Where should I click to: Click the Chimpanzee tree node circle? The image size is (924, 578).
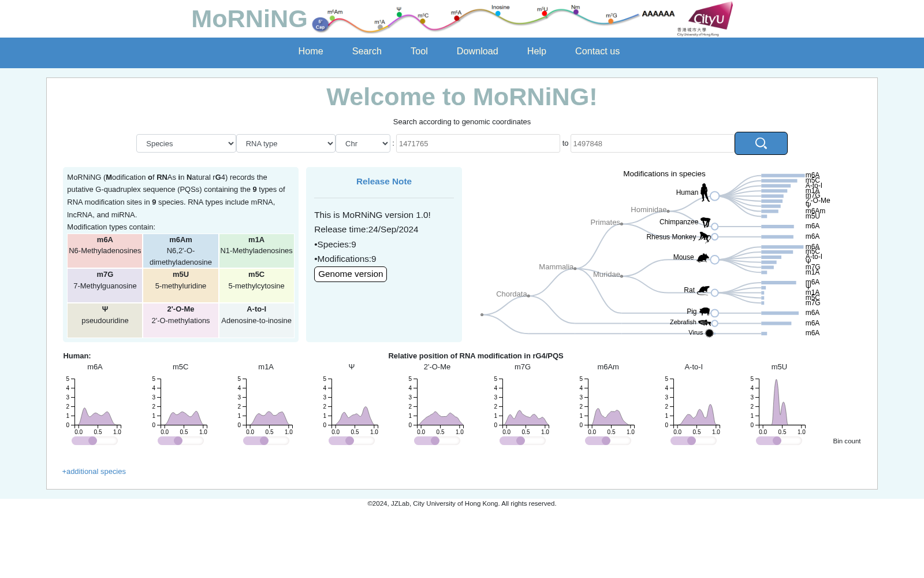715,227
